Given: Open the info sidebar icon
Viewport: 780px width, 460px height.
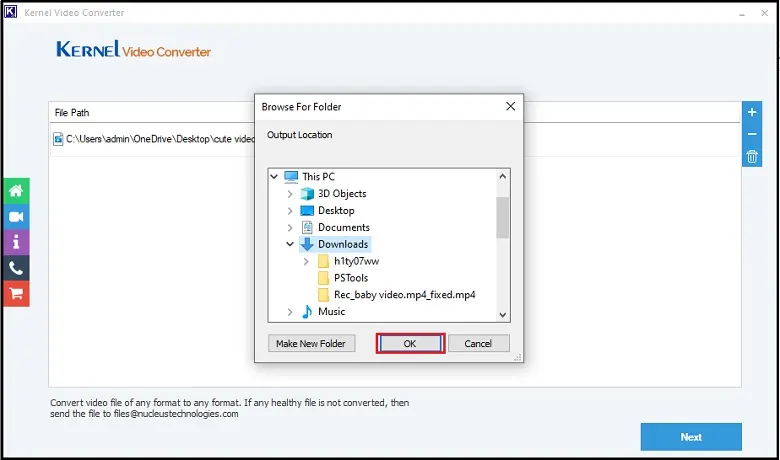Looking at the screenshot, I should [x=16, y=242].
